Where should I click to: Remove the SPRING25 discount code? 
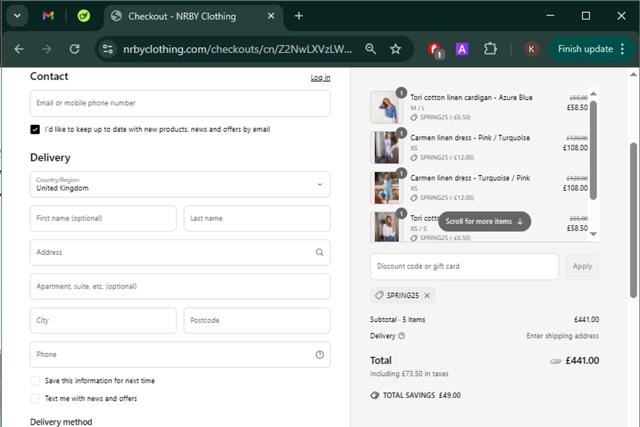[x=427, y=296]
